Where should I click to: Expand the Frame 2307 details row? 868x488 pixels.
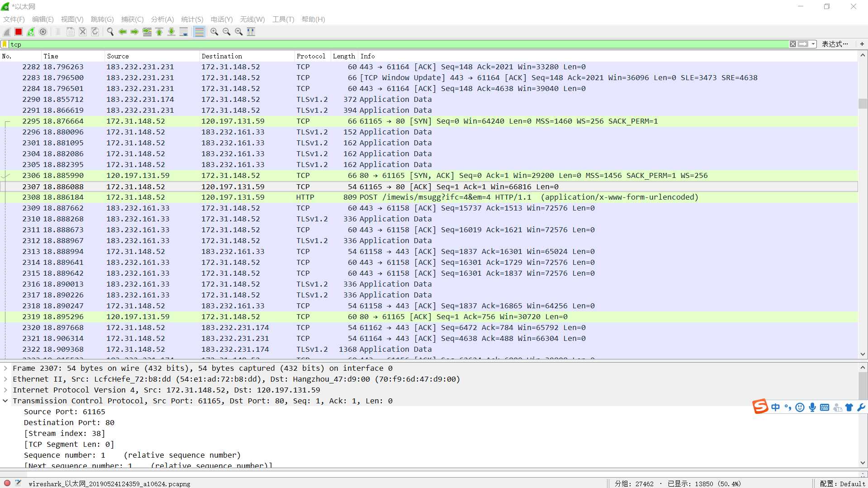[x=5, y=368]
